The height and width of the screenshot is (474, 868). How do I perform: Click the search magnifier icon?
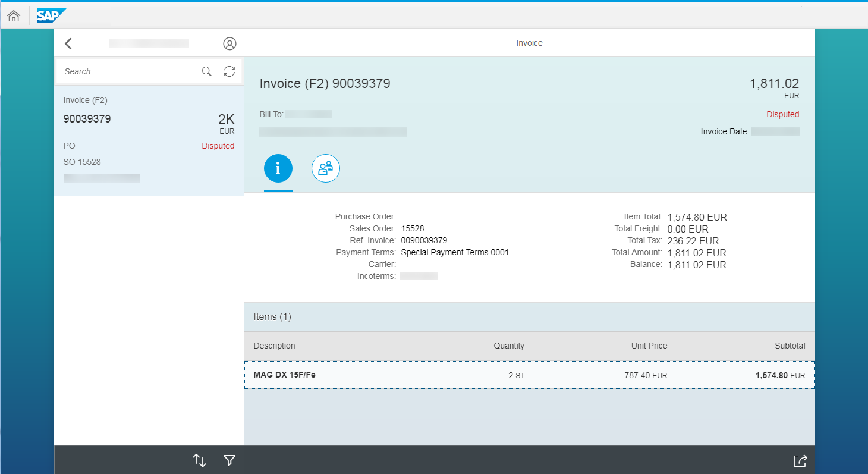[207, 71]
